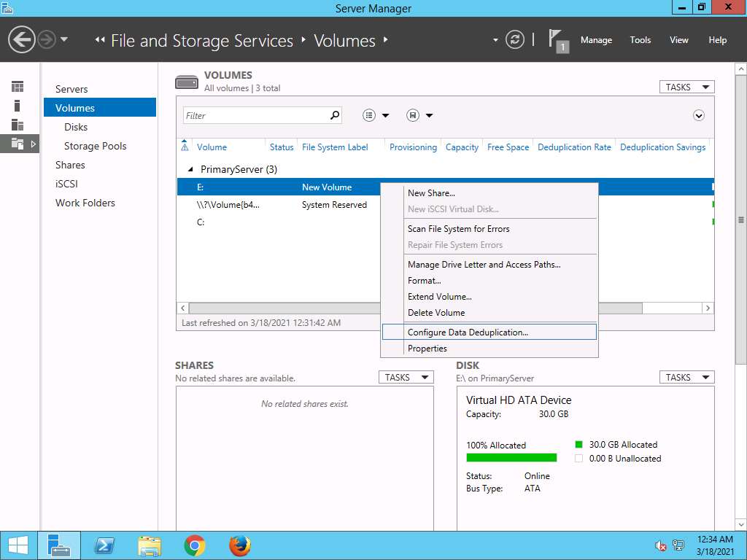Click Server Manager taskbar icon
This screenshot has height=560, width=747.
(59, 545)
